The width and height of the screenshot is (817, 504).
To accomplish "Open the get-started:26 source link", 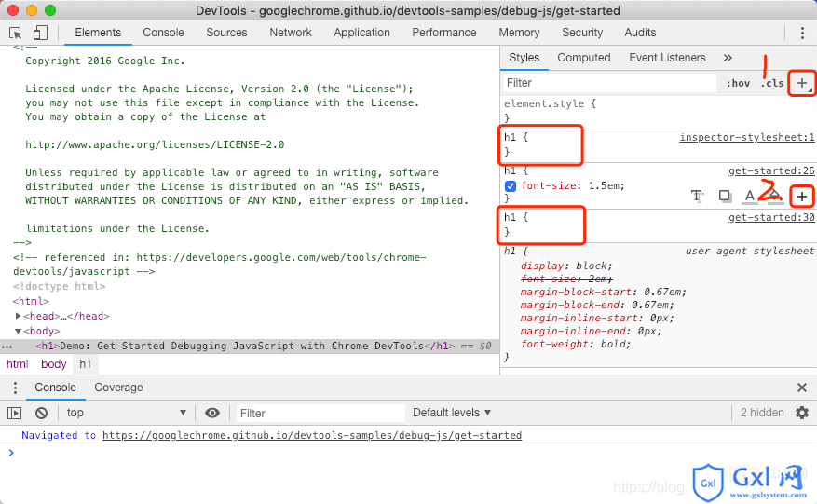I will (x=771, y=171).
